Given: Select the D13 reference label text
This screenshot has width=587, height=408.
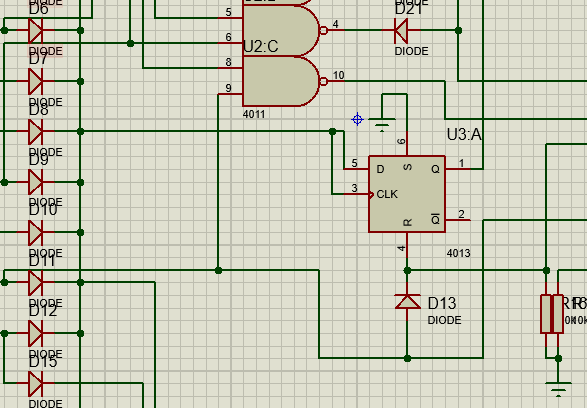Looking at the screenshot, I should [442, 304].
